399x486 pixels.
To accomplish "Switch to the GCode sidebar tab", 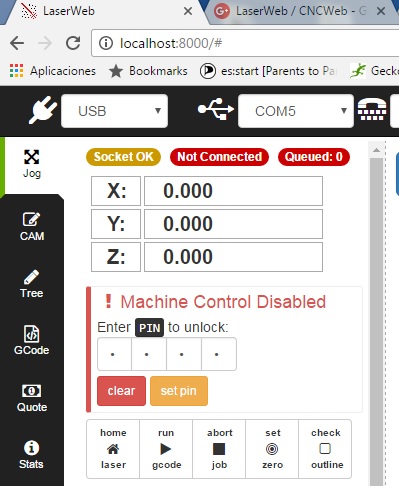I will pos(32,340).
